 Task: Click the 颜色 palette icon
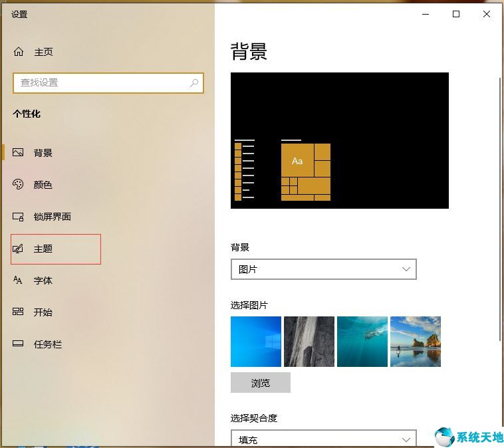point(18,184)
